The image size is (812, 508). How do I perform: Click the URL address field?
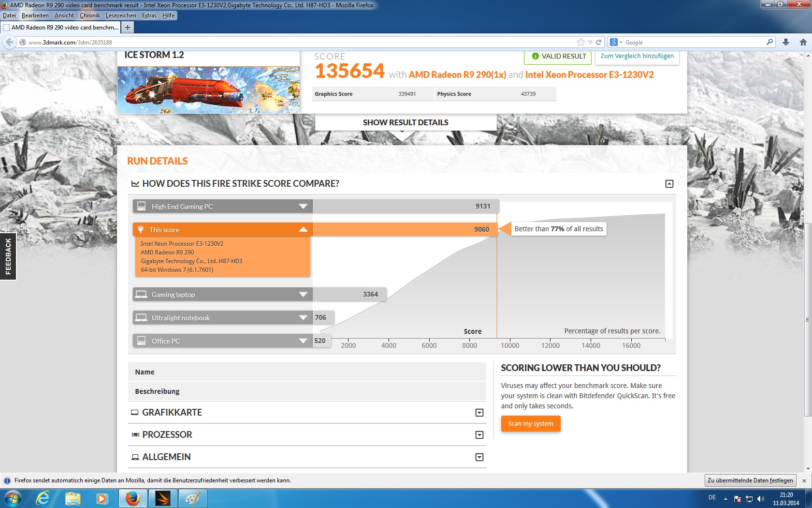click(x=300, y=42)
